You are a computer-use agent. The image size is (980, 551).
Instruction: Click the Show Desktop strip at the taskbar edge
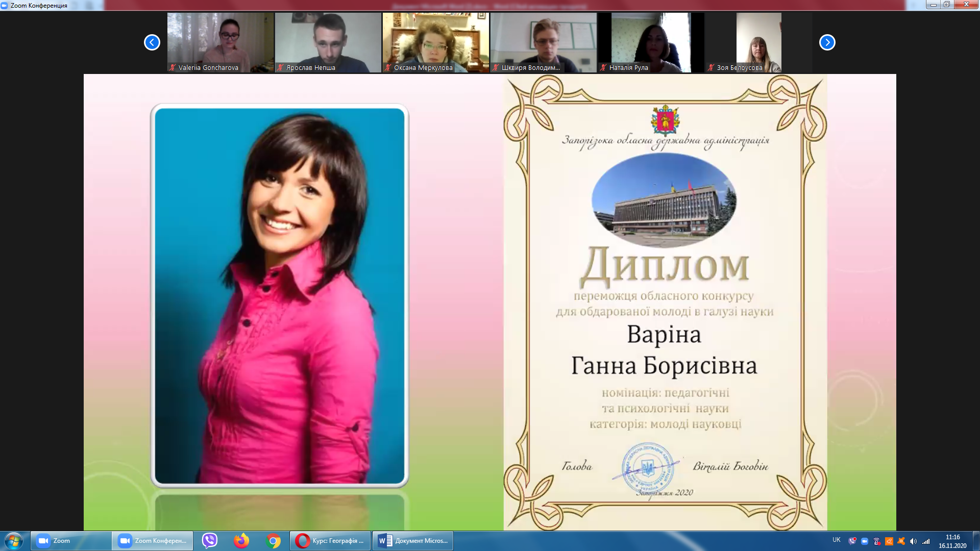point(976,541)
